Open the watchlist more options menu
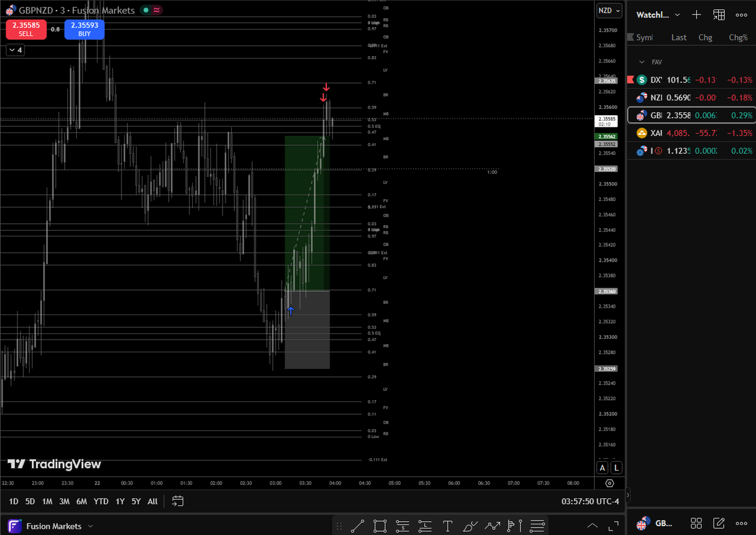The width and height of the screenshot is (756, 535). (x=741, y=14)
